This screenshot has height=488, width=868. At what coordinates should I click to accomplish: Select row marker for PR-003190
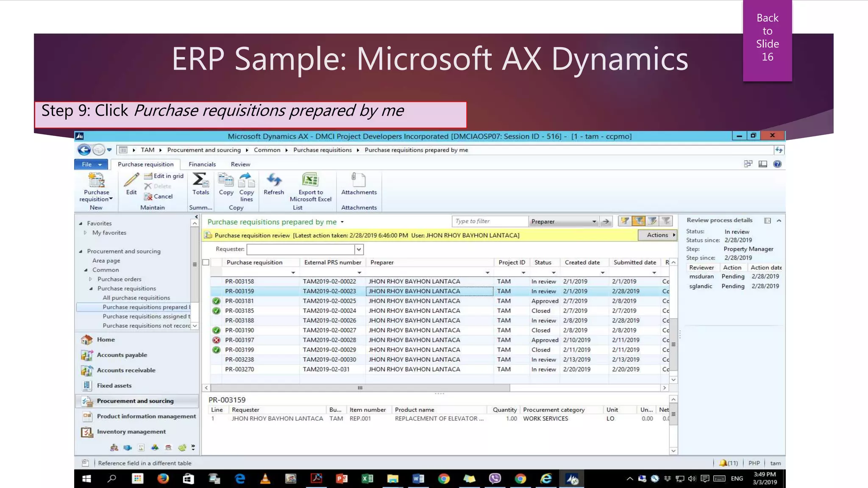tap(216, 330)
